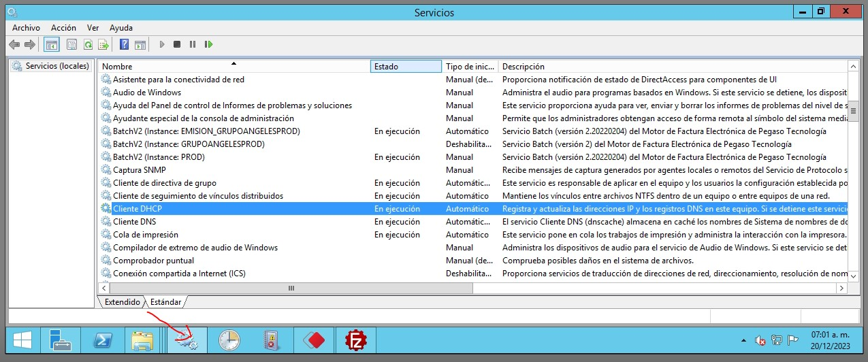Click the Back arrow in the toolbar
The width and height of the screenshot is (868, 362).
click(x=14, y=44)
